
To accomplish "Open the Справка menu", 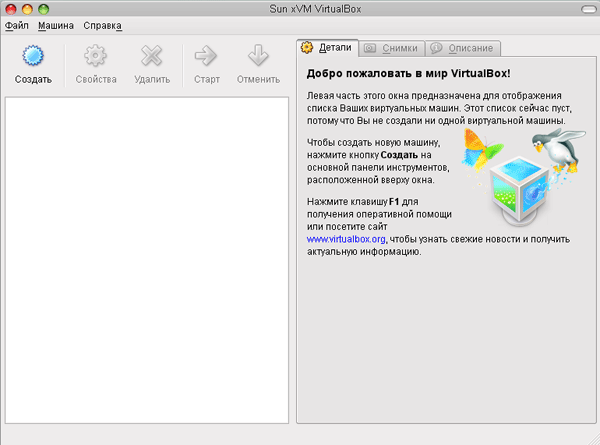I will click(x=103, y=26).
